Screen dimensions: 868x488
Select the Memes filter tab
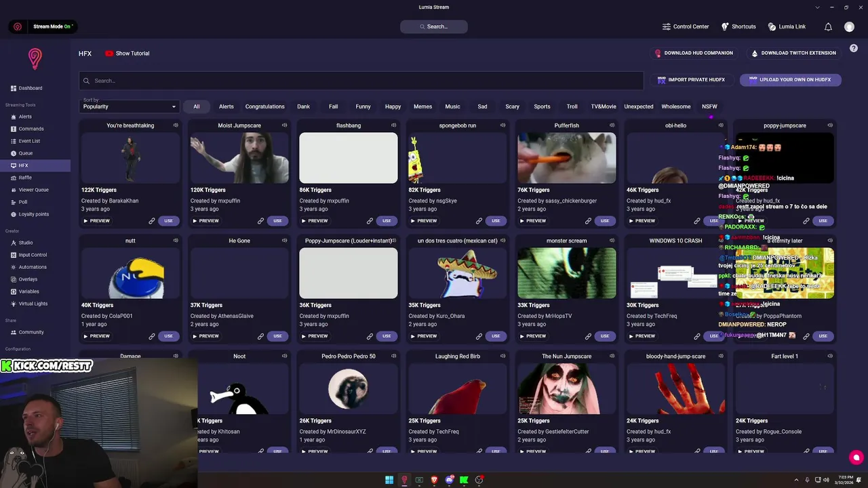tap(422, 106)
